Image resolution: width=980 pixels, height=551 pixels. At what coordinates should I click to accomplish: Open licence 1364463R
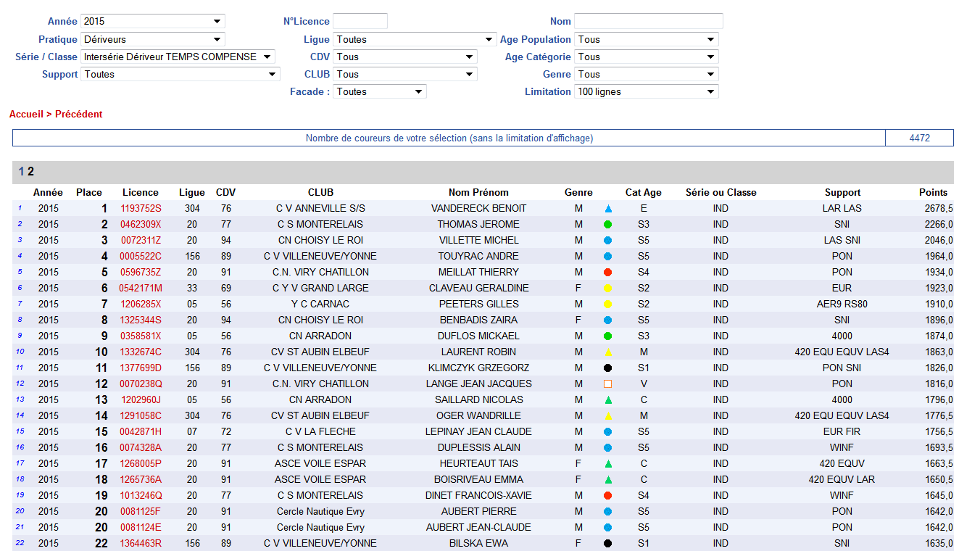pyautogui.click(x=141, y=543)
